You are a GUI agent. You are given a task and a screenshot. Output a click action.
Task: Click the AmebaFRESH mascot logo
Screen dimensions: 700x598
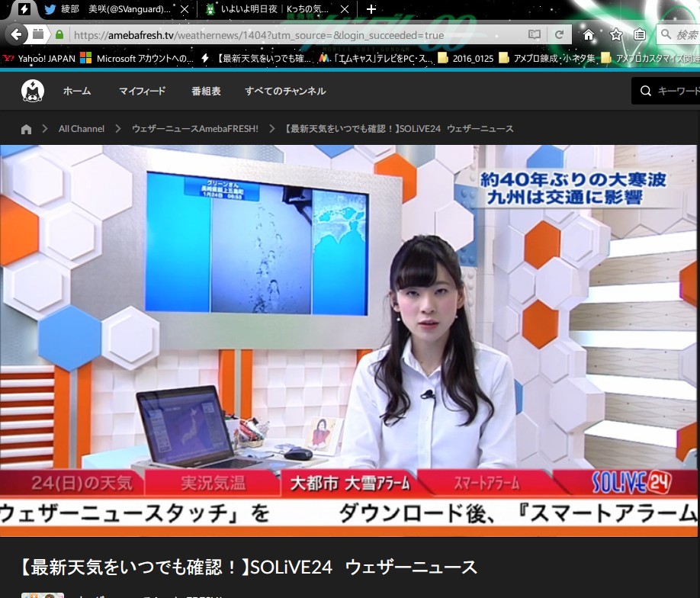pos(33,91)
